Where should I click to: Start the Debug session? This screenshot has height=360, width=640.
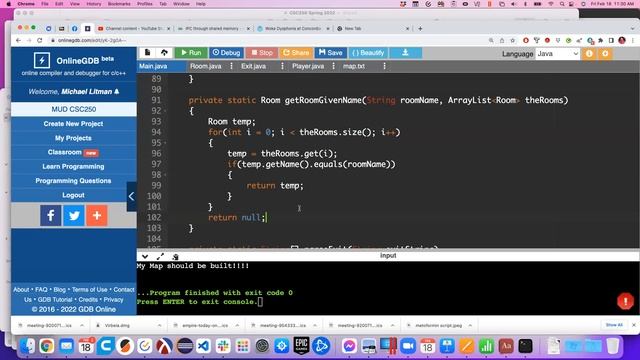point(226,53)
